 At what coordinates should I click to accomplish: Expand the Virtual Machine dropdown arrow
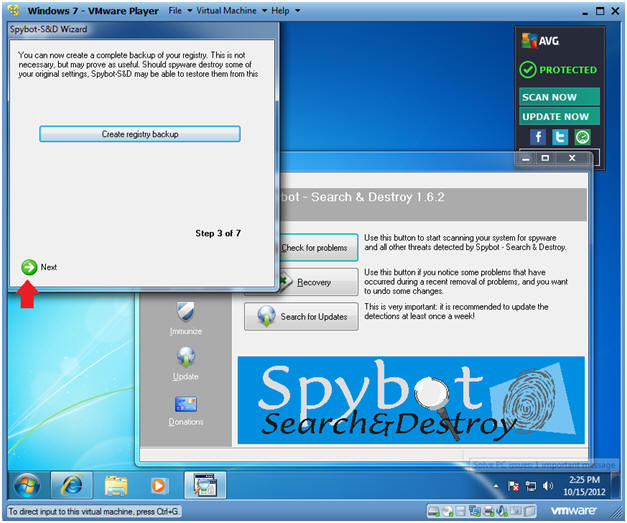pos(264,11)
